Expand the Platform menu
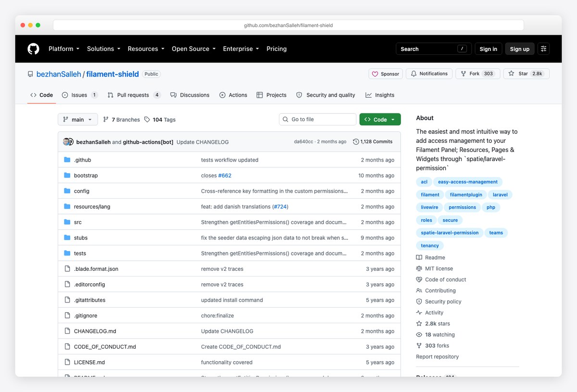The image size is (577, 392). click(x=64, y=49)
